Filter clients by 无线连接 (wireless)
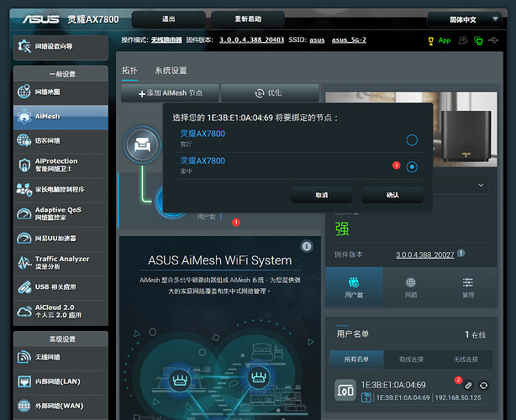 [x=466, y=360]
